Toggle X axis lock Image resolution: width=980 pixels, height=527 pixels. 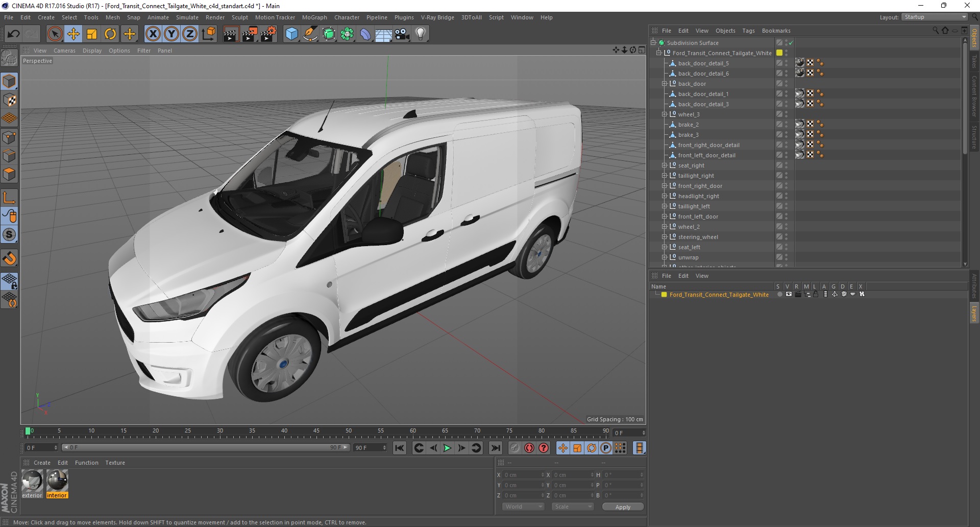pos(153,34)
